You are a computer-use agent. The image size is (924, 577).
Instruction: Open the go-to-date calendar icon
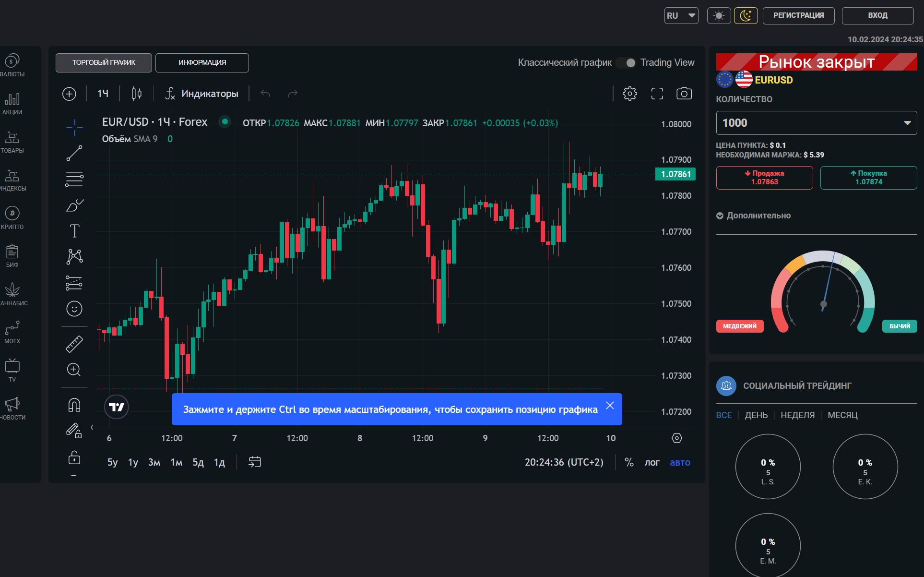(x=255, y=462)
